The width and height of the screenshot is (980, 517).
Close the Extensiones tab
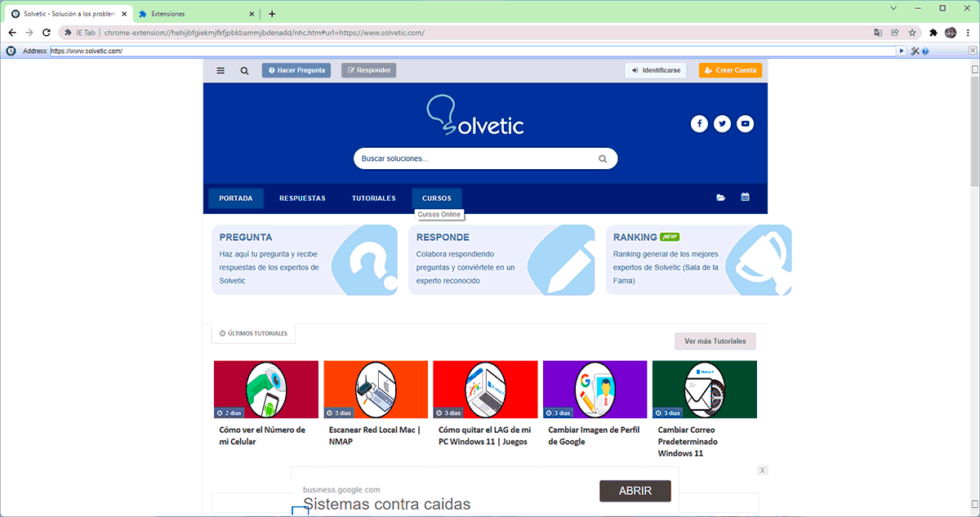pyautogui.click(x=252, y=14)
